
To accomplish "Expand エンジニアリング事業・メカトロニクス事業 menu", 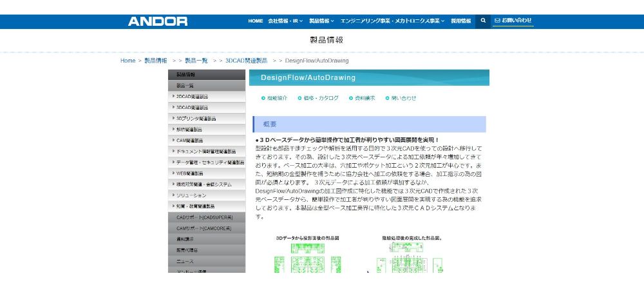I will (x=393, y=21).
